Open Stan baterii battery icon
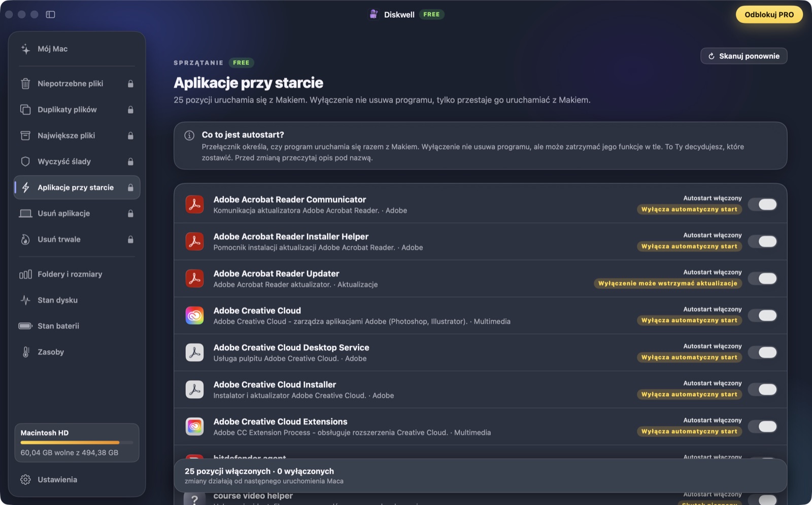 25,326
